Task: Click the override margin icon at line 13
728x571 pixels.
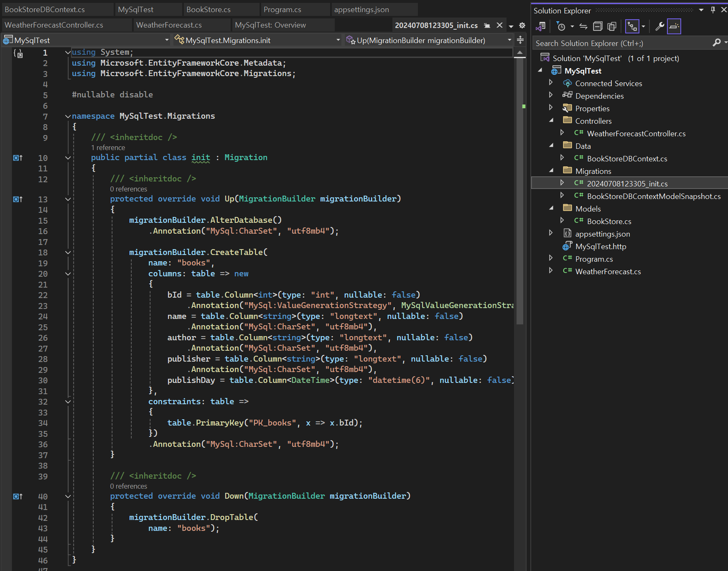Action: click(18, 199)
